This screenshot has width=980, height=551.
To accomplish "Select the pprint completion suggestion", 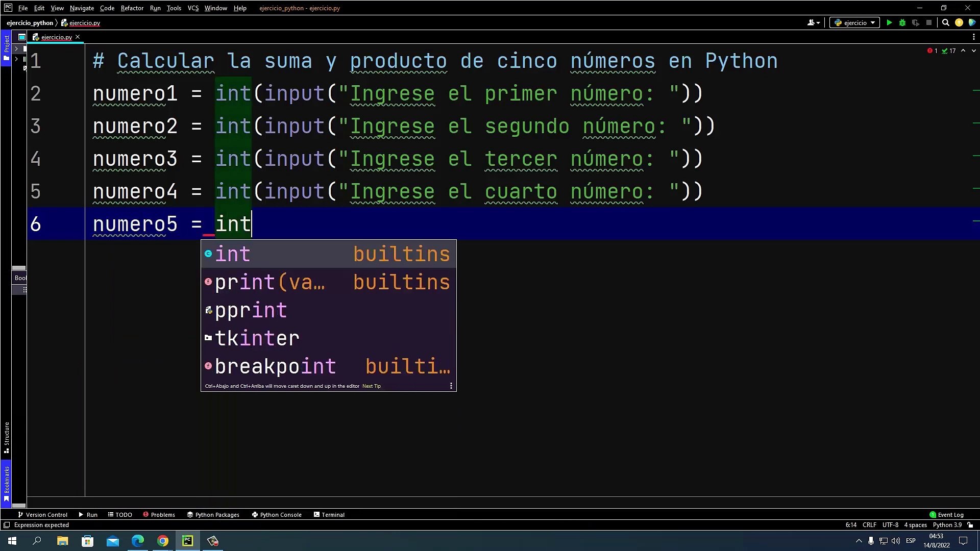I will coord(251,310).
